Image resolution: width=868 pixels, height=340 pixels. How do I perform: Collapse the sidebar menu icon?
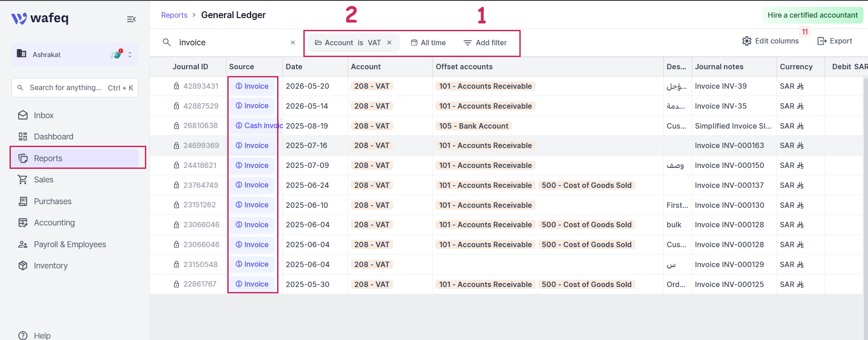coord(131,19)
